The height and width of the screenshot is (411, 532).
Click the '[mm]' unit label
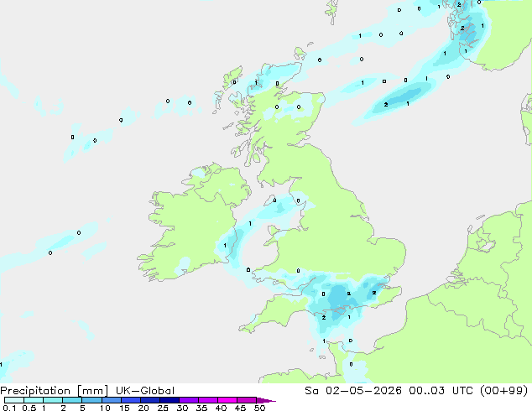(92, 391)
